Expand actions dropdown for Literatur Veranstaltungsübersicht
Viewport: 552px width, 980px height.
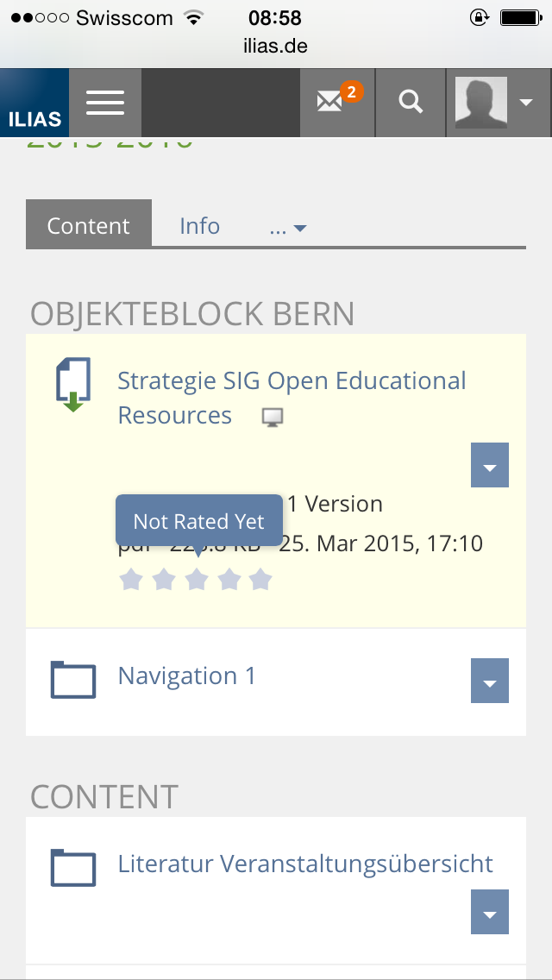[490, 913]
